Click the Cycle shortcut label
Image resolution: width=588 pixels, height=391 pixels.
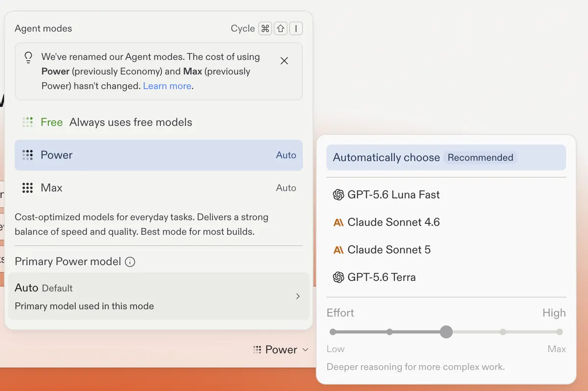pos(243,28)
